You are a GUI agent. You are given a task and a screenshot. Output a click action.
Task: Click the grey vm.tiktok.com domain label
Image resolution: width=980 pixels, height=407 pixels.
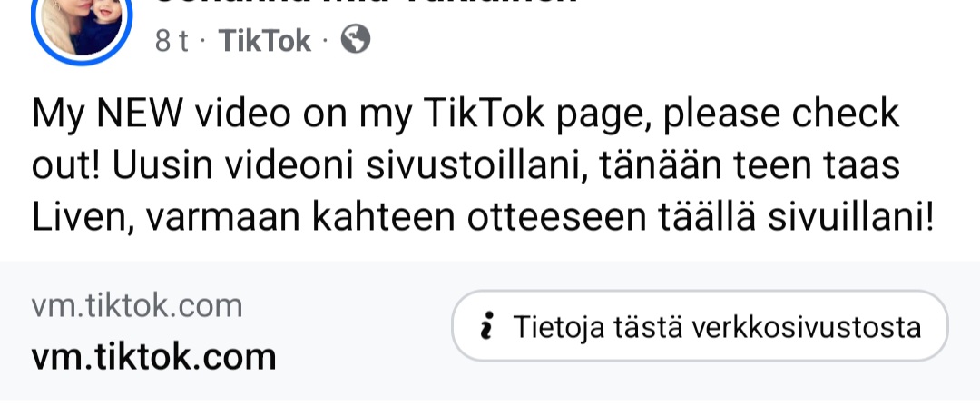[x=137, y=306]
